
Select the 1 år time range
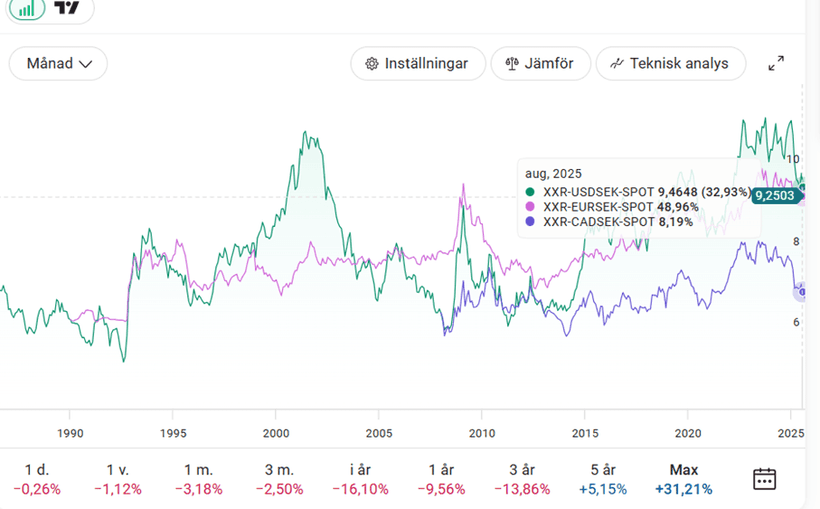pyautogui.click(x=441, y=479)
